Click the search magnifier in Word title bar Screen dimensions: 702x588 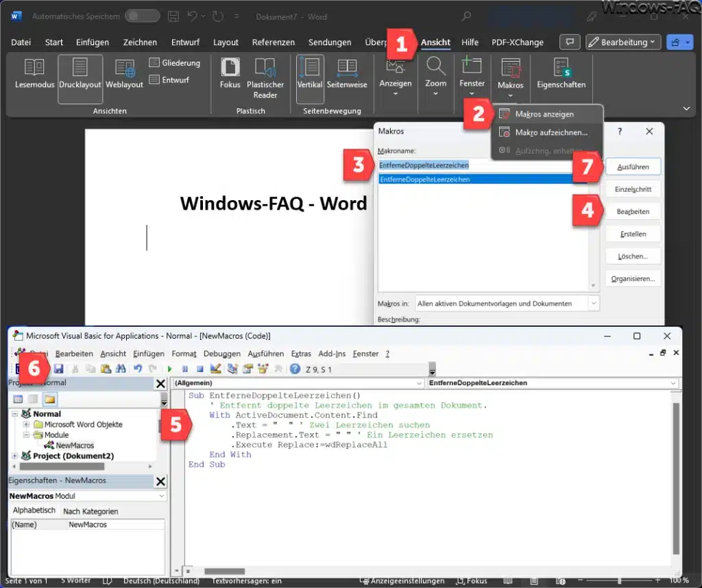click(466, 16)
